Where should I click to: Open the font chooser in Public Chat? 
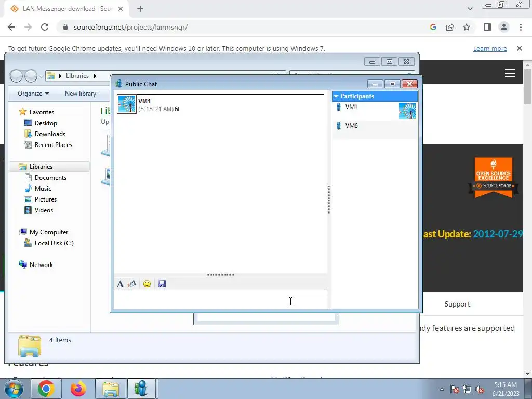pyautogui.click(x=120, y=284)
